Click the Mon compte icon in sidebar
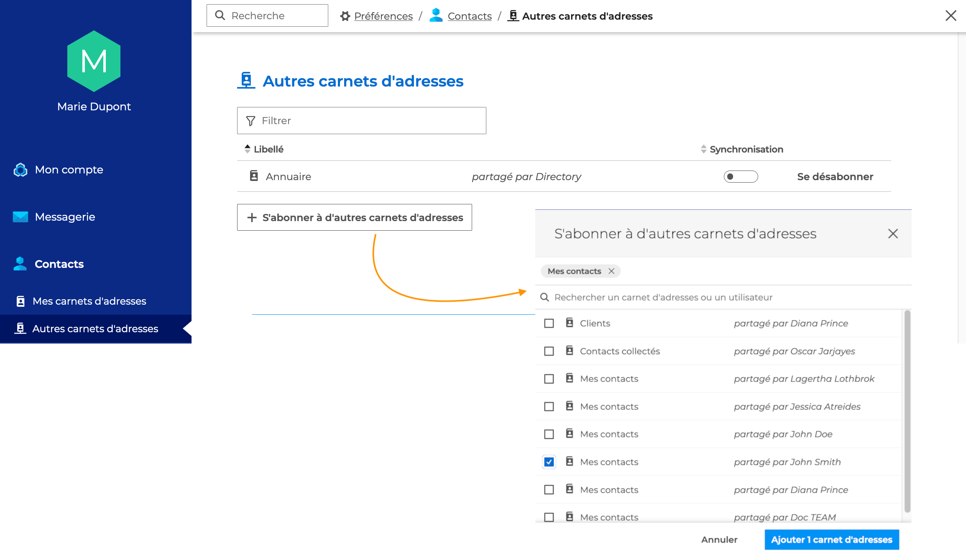 click(20, 170)
